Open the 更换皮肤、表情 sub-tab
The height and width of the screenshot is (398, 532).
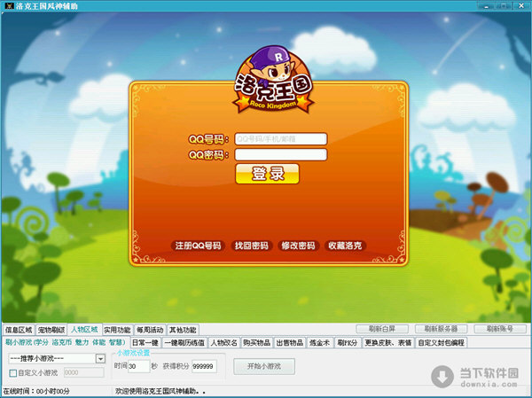[x=388, y=343]
